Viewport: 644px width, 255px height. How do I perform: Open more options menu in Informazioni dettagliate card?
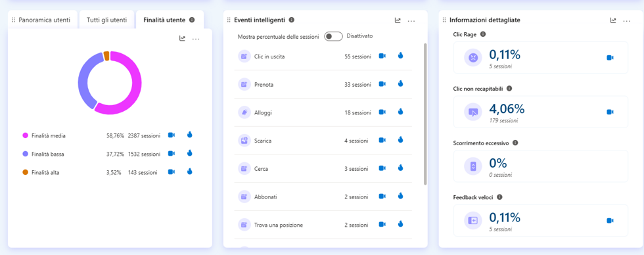click(627, 20)
